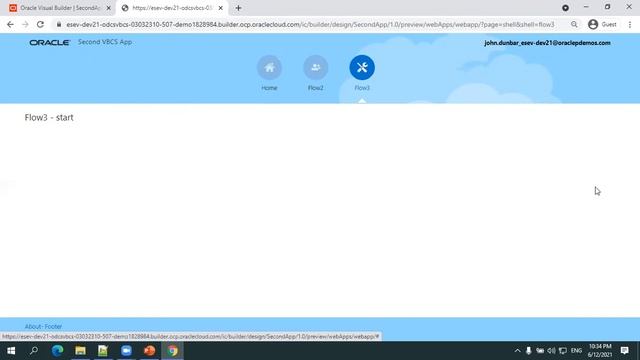Click the microphone tray icon
The height and width of the screenshot is (360, 640).
point(529,351)
